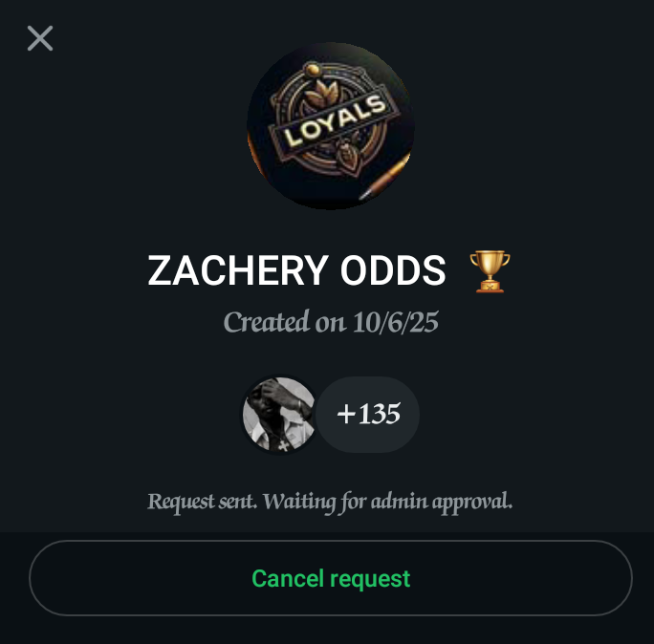This screenshot has width=654, height=644.
Task: Tap the green Cancel request label
Action: click(x=331, y=579)
